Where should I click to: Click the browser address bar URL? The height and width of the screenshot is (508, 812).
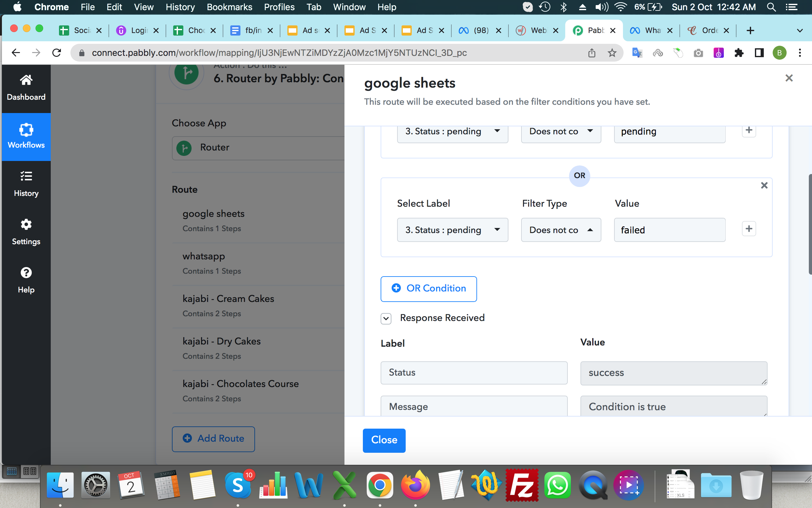(279, 53)
